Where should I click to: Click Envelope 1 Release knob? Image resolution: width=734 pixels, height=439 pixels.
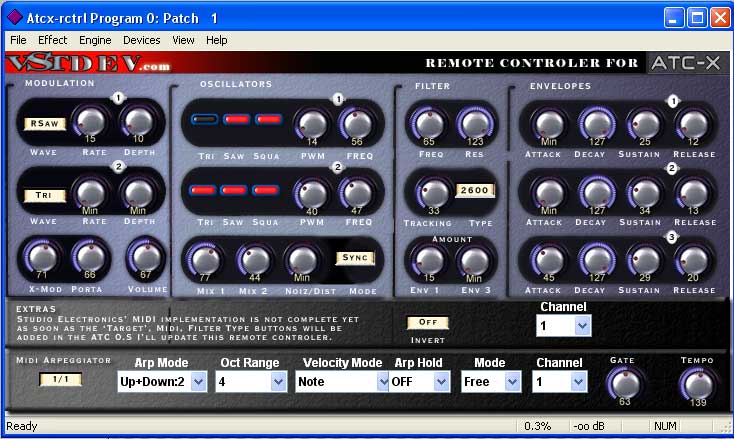(693, 124)
